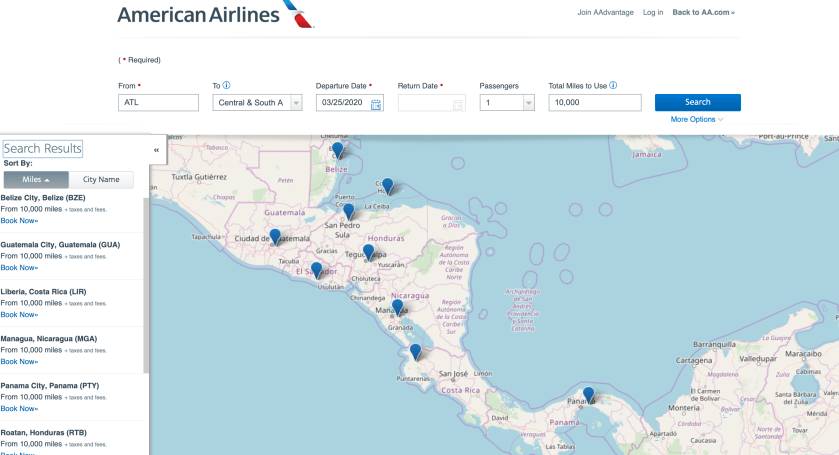Select the map pin at Ciudad de Guatemala

275,236
